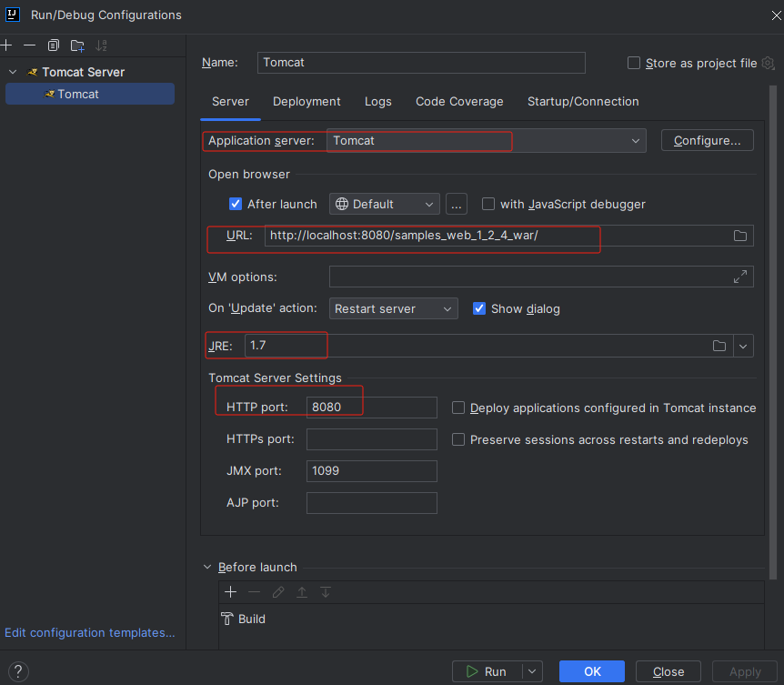Screen dimensions: 784x685
Task: Click the HTTPs port input field
Action: tap(371, 439)
